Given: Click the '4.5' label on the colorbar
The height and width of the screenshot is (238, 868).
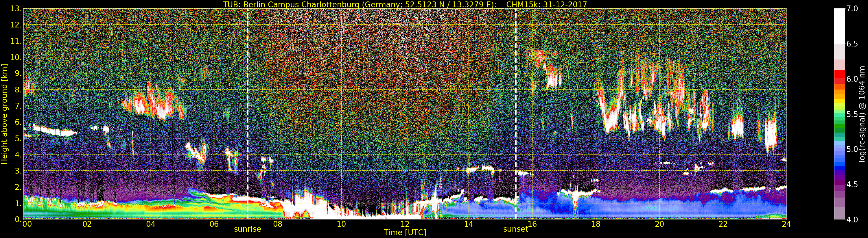Looking at the screenshot, I should 852,184.
